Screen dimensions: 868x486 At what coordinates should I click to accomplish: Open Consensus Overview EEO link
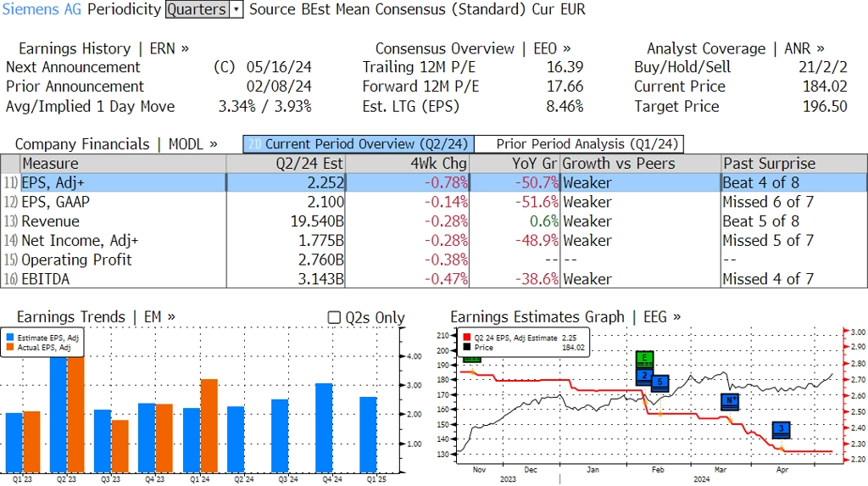pos(473,48)
